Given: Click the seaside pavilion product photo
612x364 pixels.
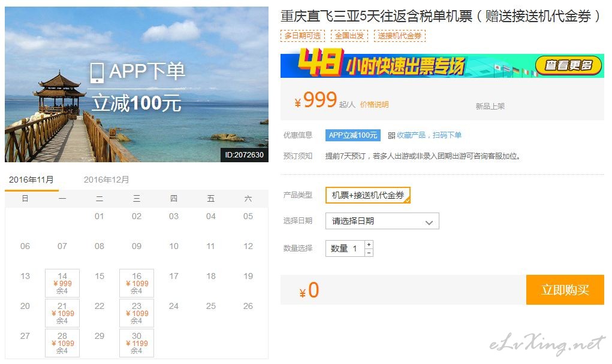Looking at the screenshot, I should click(137, 84).
